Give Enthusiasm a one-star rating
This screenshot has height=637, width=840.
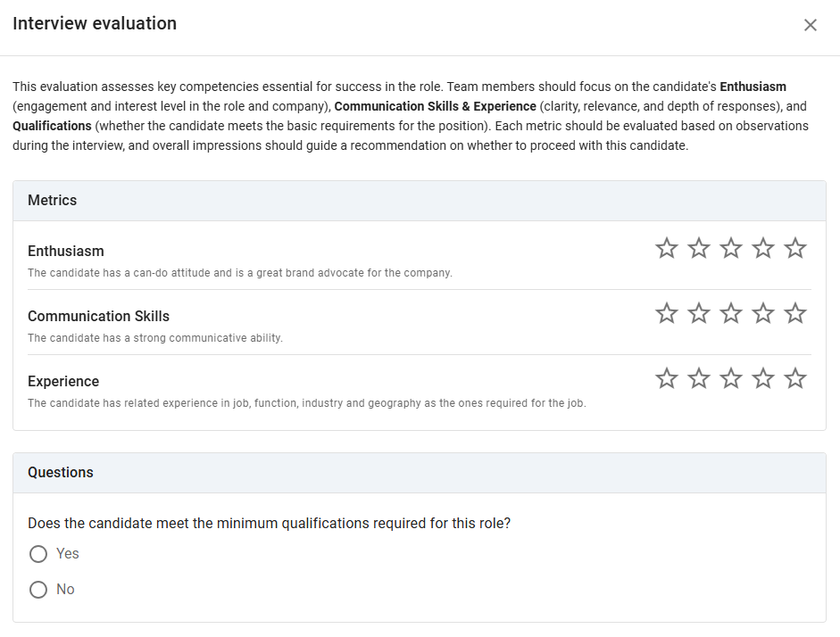coord(666,248)
